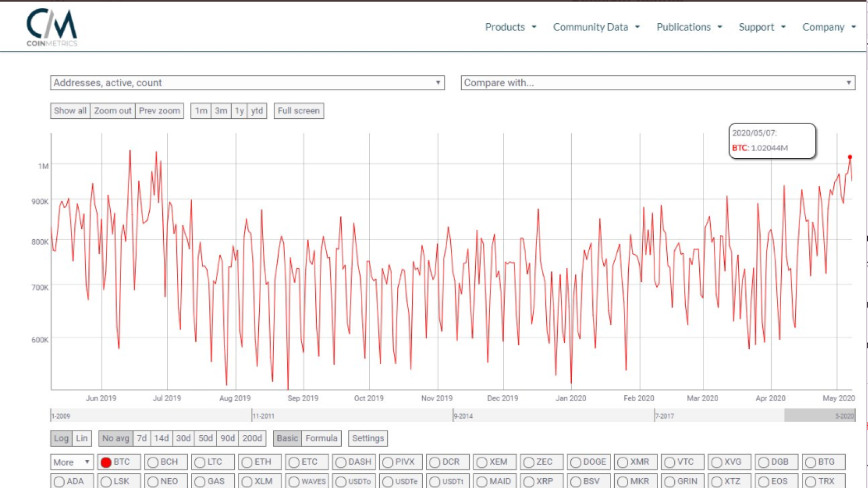Click the Show all button
Screen dimensions: 868x488
tap(70, 111)
